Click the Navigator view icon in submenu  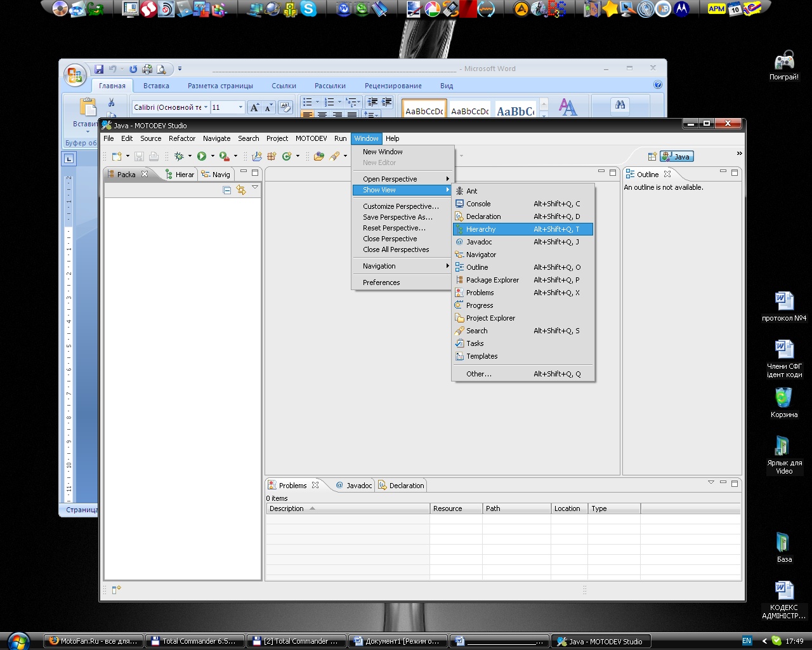coord(459,255)
